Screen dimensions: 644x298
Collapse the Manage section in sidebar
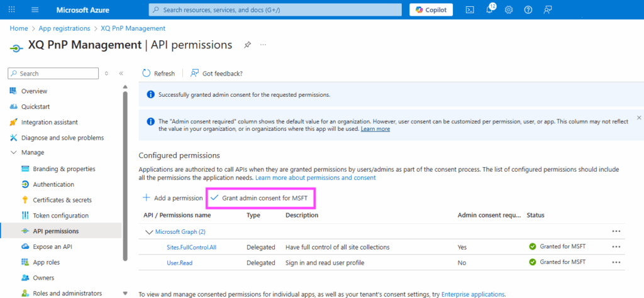(14, 152)
